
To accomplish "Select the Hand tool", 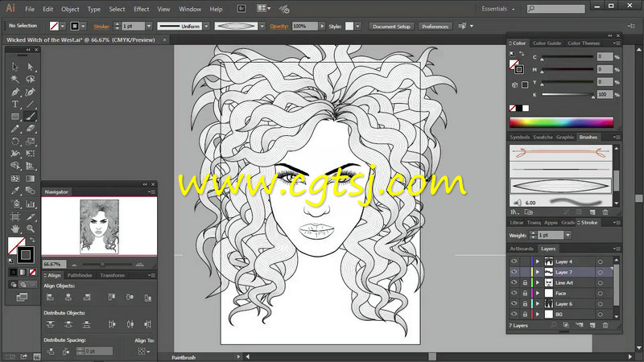I will 15,228.
